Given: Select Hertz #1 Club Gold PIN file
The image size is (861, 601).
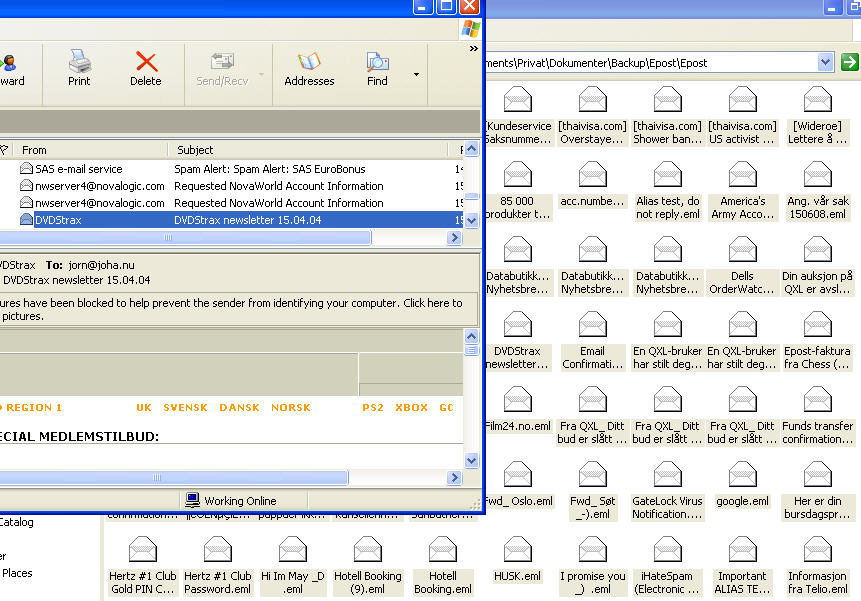Looking at the screenshot, I should pos(143,566).
